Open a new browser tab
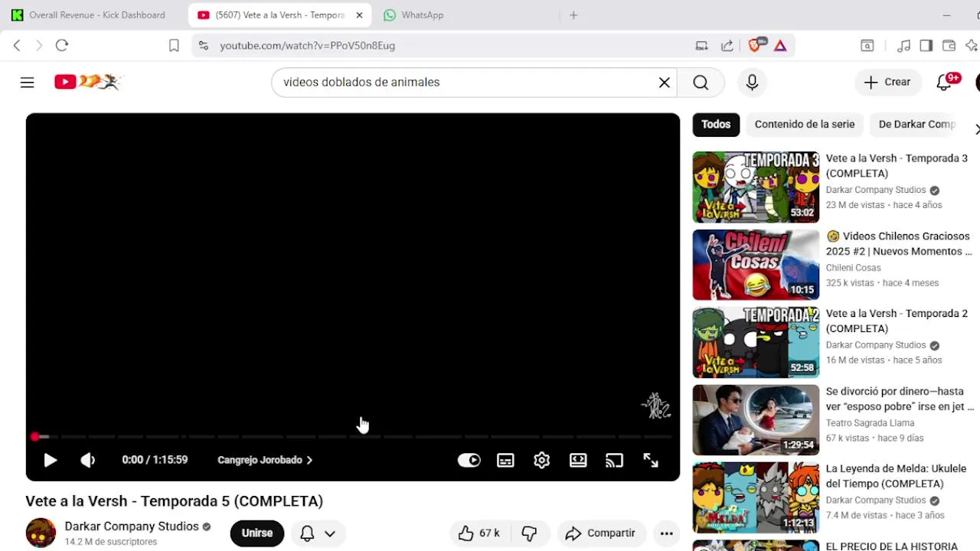Image resolution: width=980 pixels, height=551 pixels. coord(573,15)
